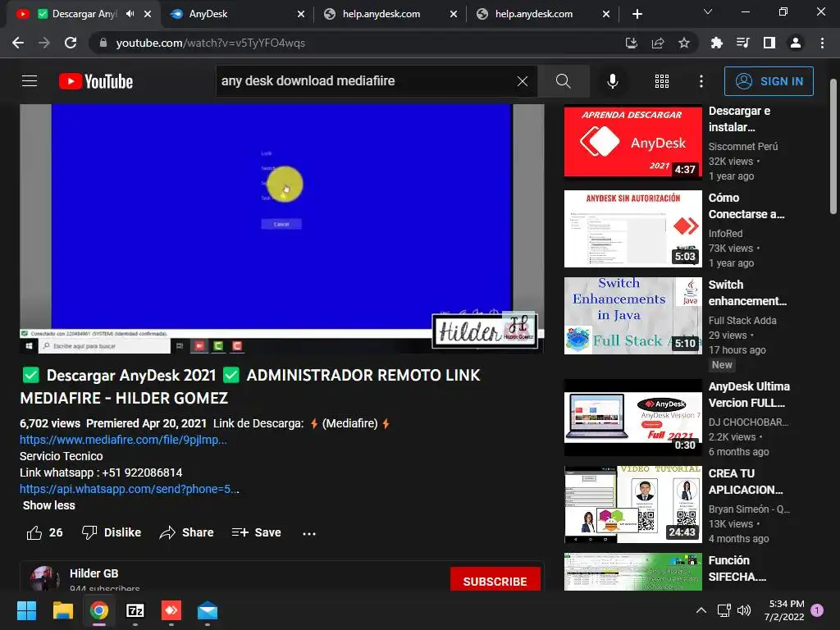Open 'Cómo Conectarse a...' video title
Screen dimensions: 840x630
pyautogui.click(x=746, y=206)
